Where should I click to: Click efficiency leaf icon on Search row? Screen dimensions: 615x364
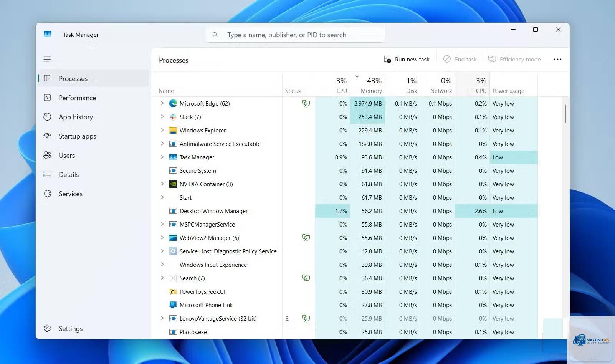306,278
